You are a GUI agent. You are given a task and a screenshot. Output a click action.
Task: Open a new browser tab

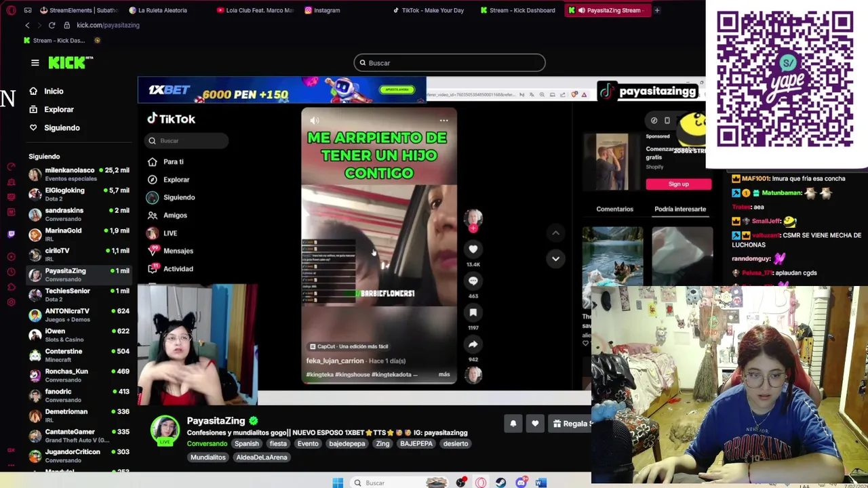(x=656, y=10)
